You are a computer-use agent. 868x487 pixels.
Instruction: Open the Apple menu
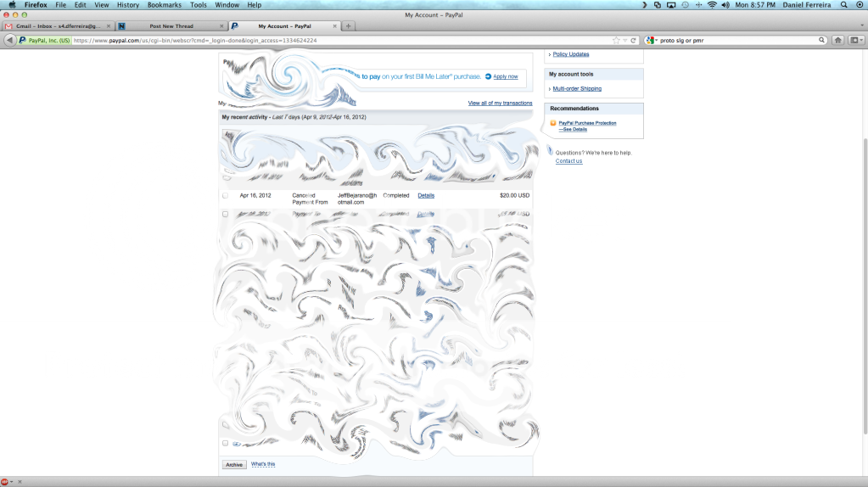(12, 5)
